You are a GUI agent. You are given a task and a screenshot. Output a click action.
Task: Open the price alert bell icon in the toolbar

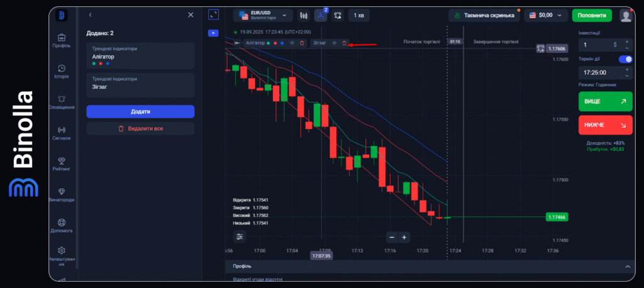coord(338,15)
